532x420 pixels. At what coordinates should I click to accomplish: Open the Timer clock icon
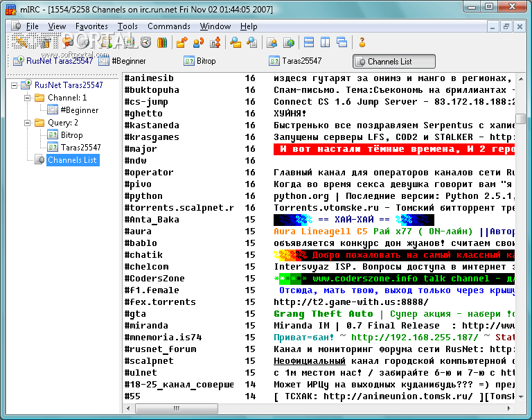coord(146,43)
